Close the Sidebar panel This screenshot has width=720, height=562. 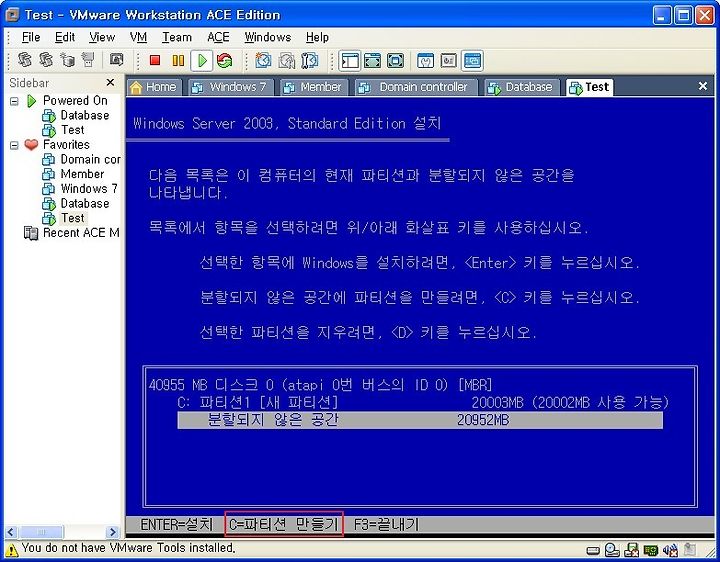click(110, 82)
